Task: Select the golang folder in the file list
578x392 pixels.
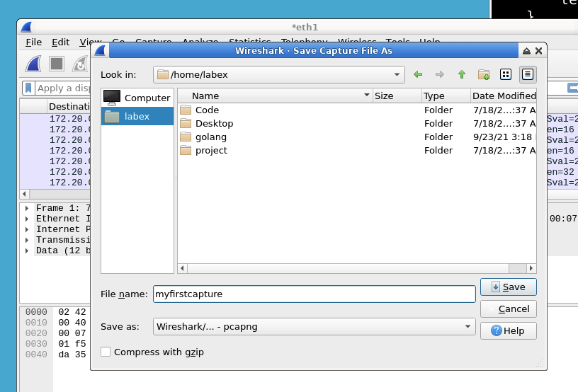Action: pyautogui.click(x=211, y=137)
